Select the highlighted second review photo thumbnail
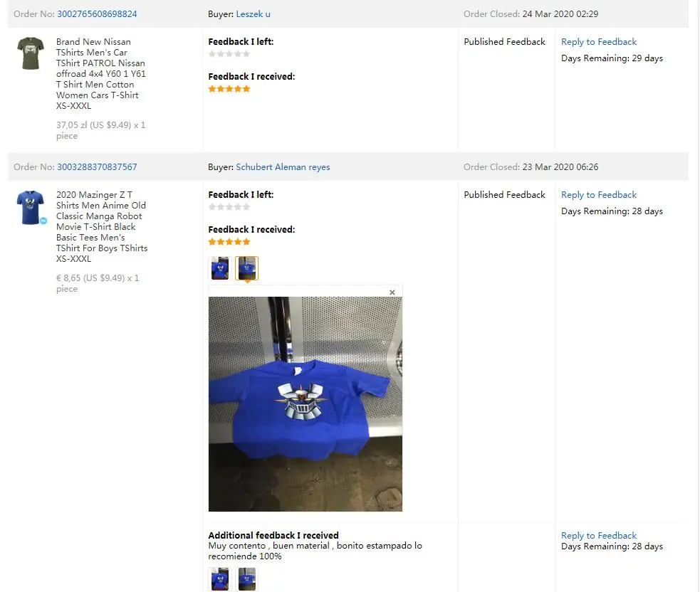Viewport: 700px width, 592px height. pos(247,268)
